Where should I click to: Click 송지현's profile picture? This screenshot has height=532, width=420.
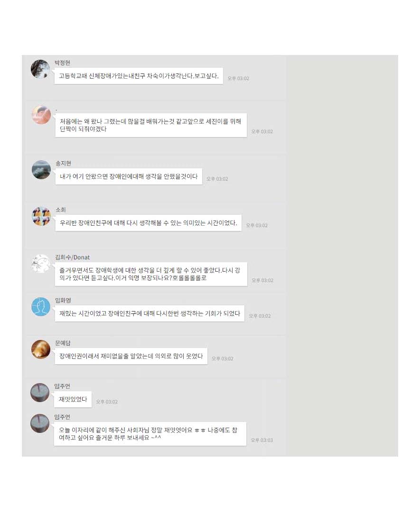[x=41, y=170]
